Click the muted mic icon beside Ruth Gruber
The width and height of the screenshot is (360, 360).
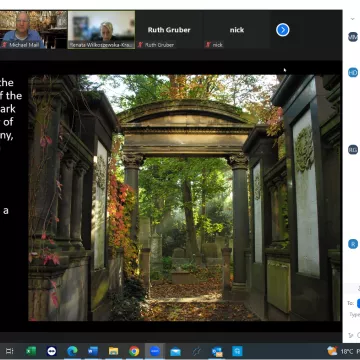pos(140,45)
